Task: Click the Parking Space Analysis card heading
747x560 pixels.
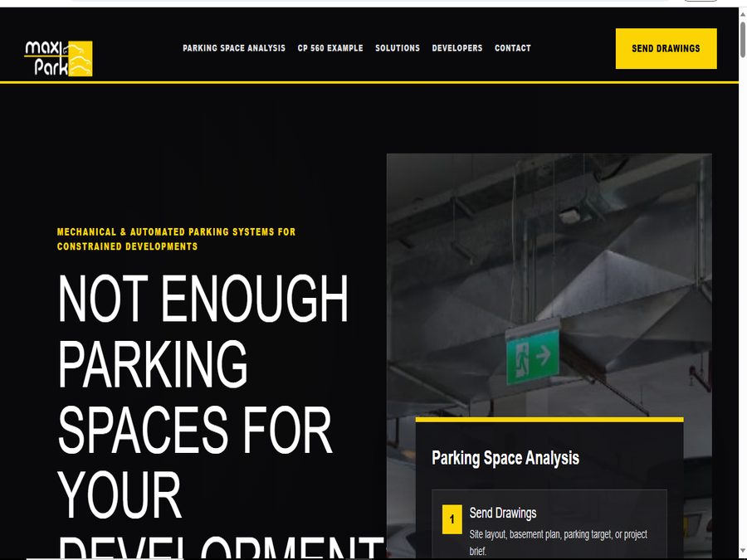Action: (505, 458)
